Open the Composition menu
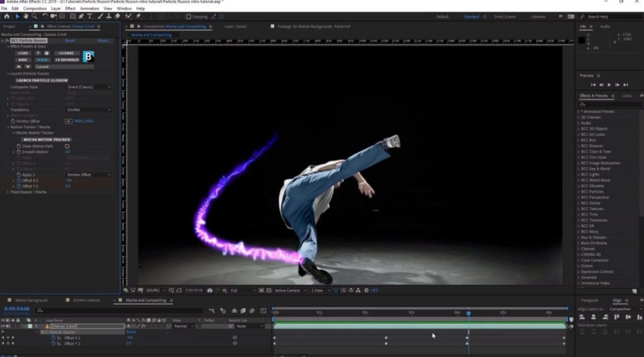The height and width of the screenshot is (357, 644). (x=35, y=8)
